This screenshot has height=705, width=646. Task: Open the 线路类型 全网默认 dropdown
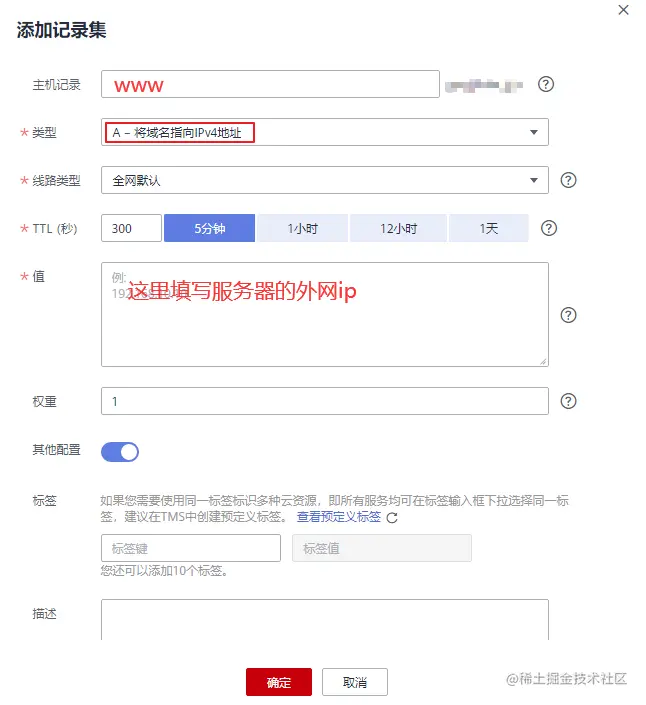tap(325, 180)
